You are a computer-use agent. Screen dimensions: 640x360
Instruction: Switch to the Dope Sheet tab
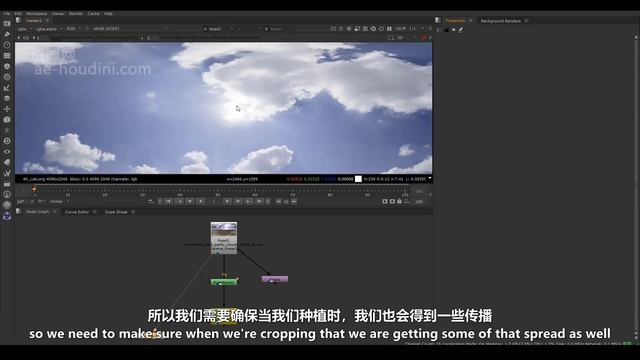(x=116, y=212)
